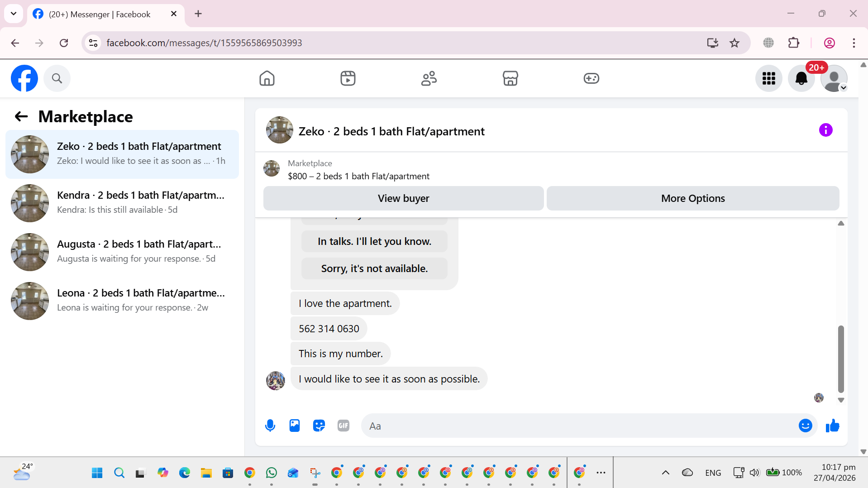Image resolution: width=868 pixels, height=488 pixels.
Task: Open the Chrome profile icon
Action: click(830, 43)
